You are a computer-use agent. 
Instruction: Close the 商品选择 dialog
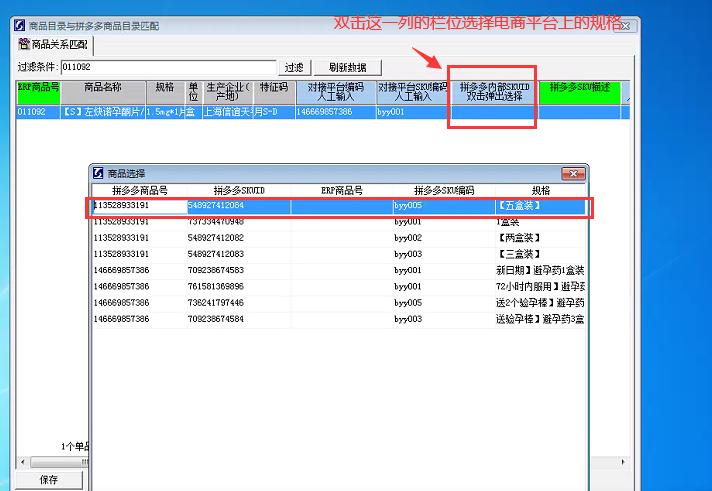tap(573, 173)
